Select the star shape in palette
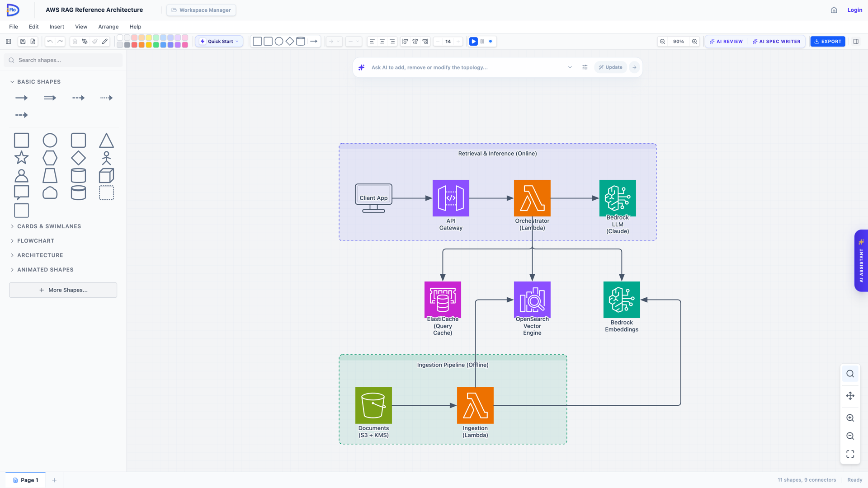 [x=22, y=158]
